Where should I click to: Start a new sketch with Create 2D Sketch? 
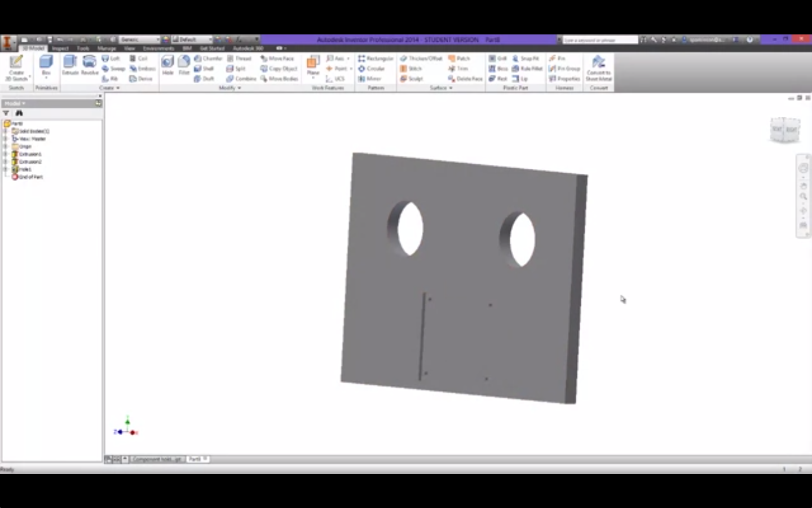(x=16, y=68)
